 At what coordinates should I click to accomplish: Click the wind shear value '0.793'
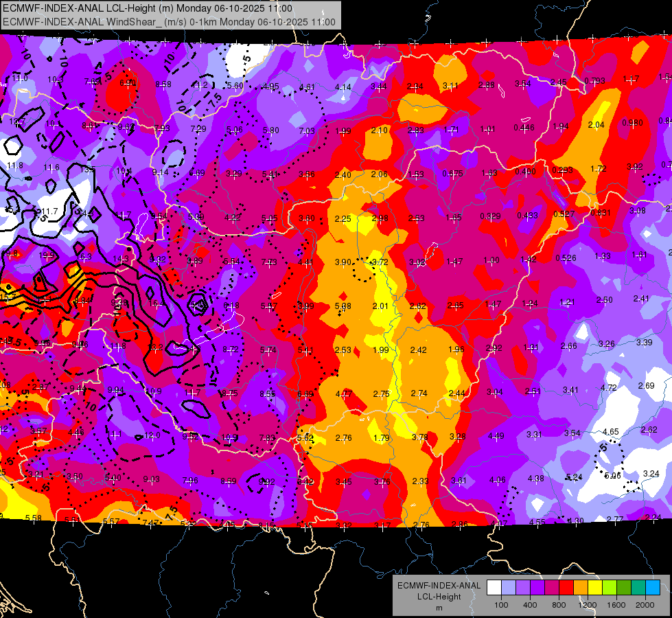594,80
